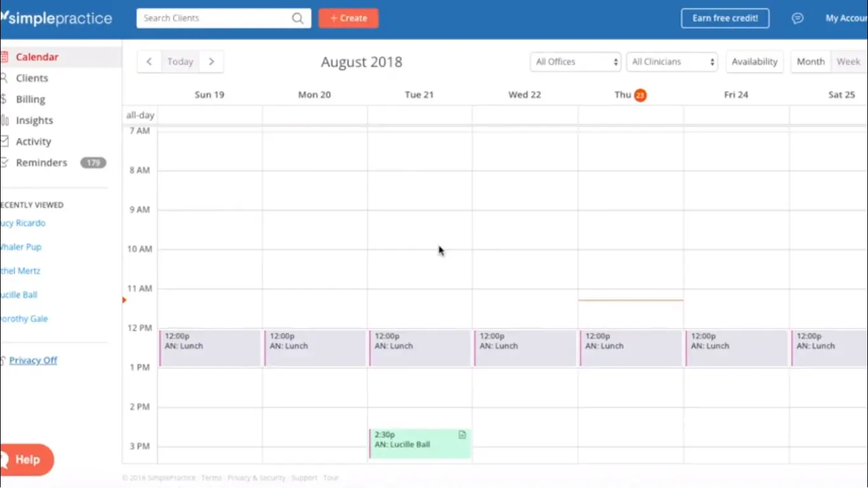
Task: Open the Calendar section icon
Action: coord(6,57)
